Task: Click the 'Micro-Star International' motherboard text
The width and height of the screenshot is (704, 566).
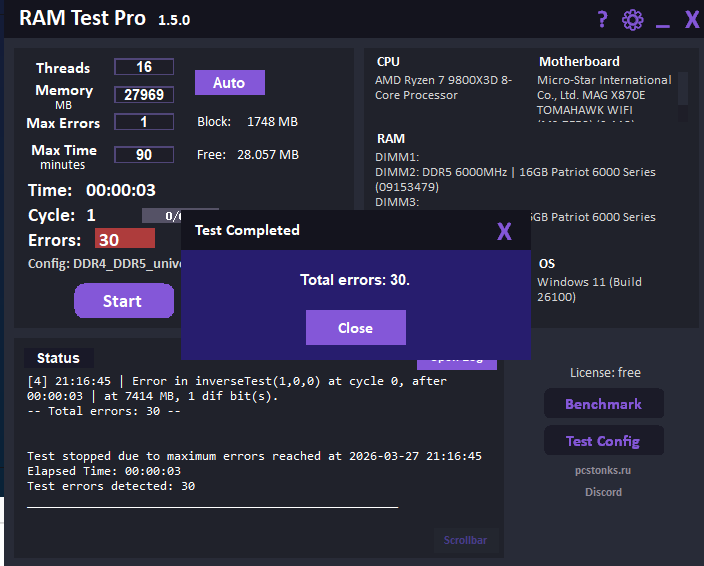Action: tap(604, 95)
